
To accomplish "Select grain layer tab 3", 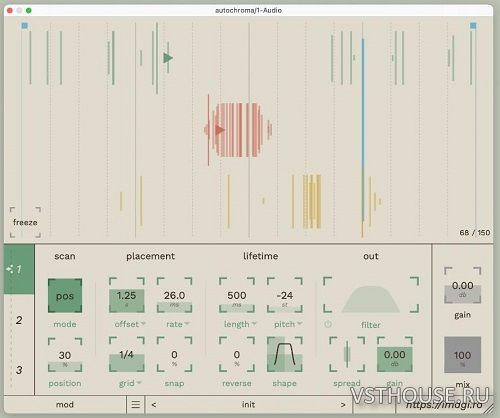I will pos(19,370).
